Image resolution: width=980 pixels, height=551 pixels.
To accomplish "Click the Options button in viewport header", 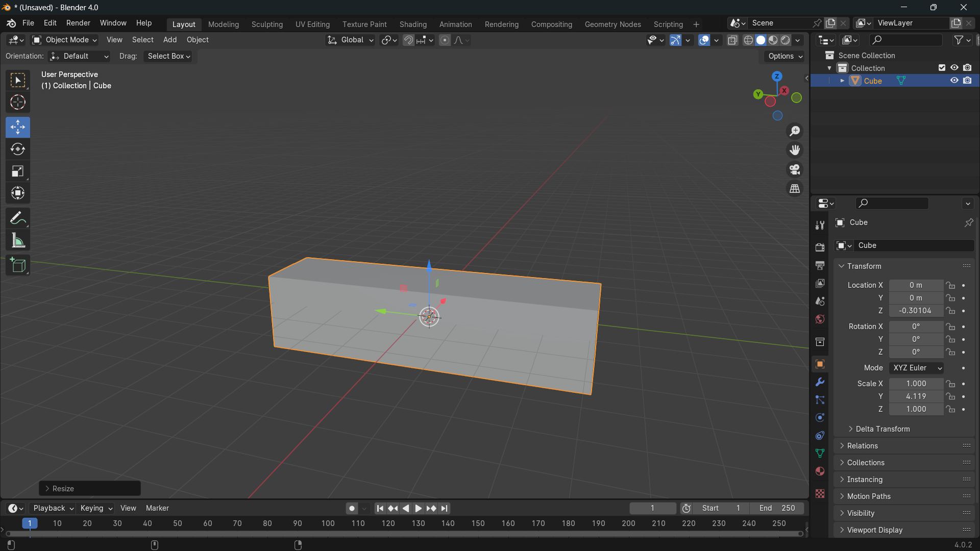I will [785, 56].
